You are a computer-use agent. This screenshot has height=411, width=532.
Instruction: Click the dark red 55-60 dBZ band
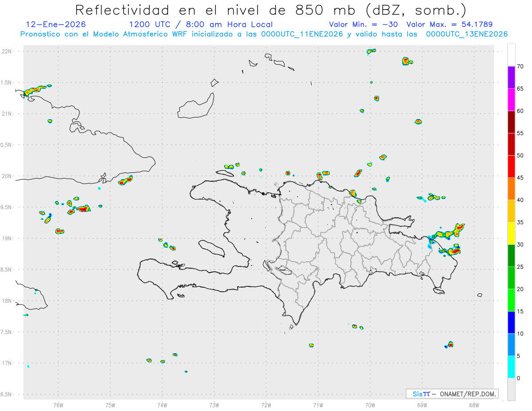[x=511, y=122]
